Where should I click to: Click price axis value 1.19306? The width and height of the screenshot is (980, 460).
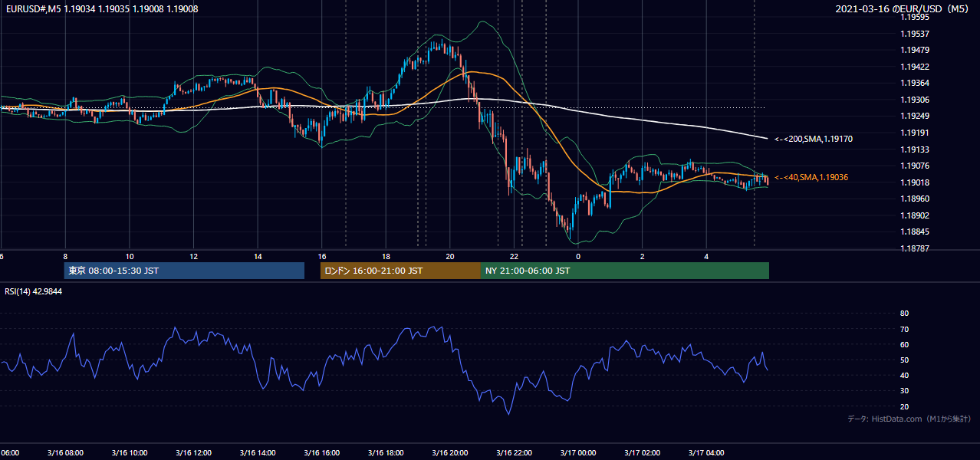pos(915,100)
